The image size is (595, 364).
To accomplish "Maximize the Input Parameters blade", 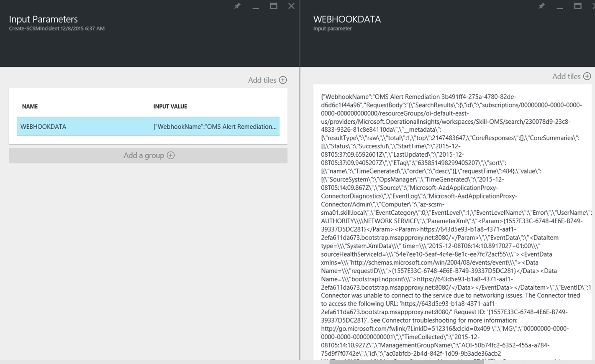I will (x=273, y=6).
